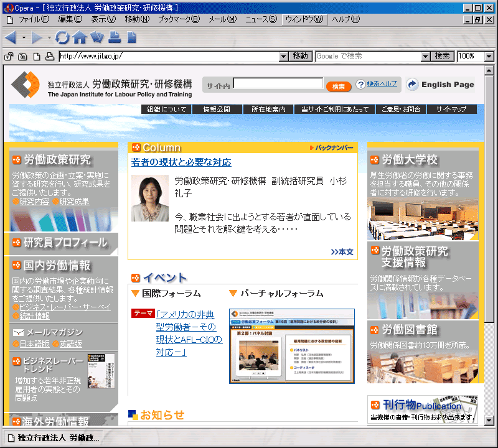Click the Google search input field

[369, 57]
